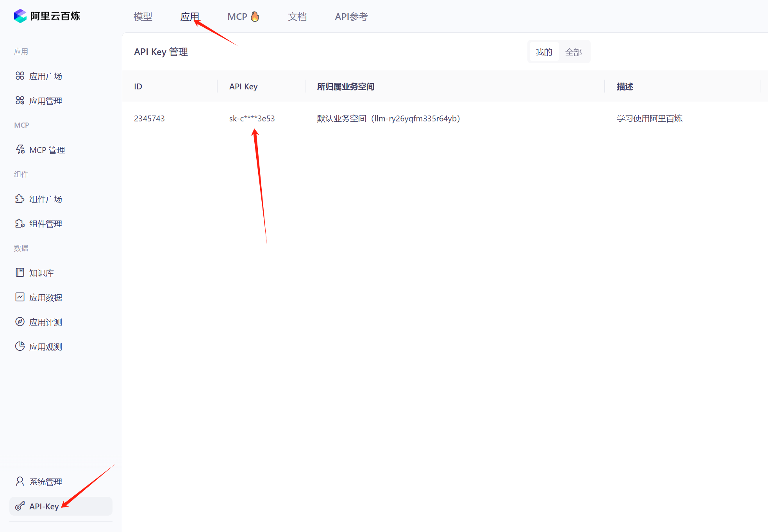Image resolution: width=768 pixels, height=532 pixels.
Task: Open the 应用 top tab
Action: click(190, 16)
